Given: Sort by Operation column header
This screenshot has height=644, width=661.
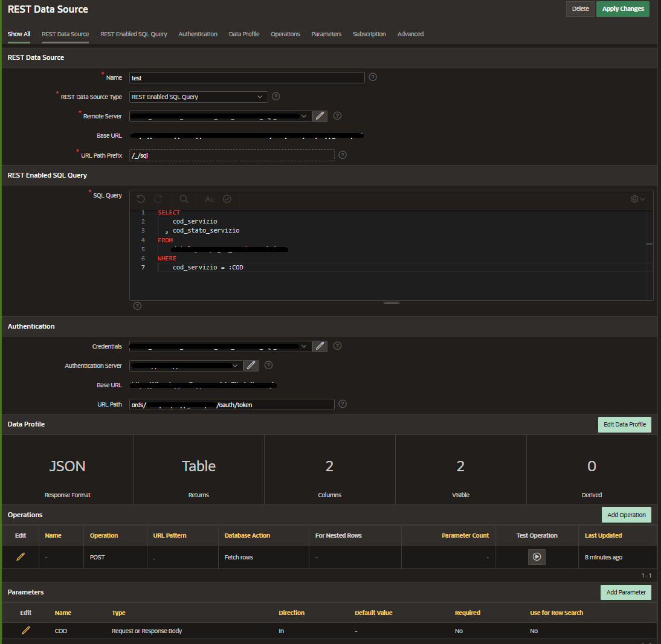Looking at the screenshot, I should (x=104, y=535).
